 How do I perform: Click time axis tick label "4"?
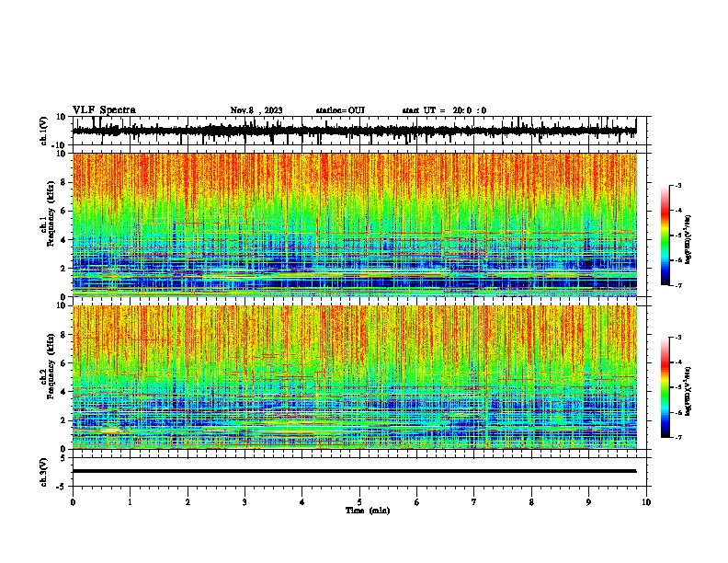click(x=302, y=502)
